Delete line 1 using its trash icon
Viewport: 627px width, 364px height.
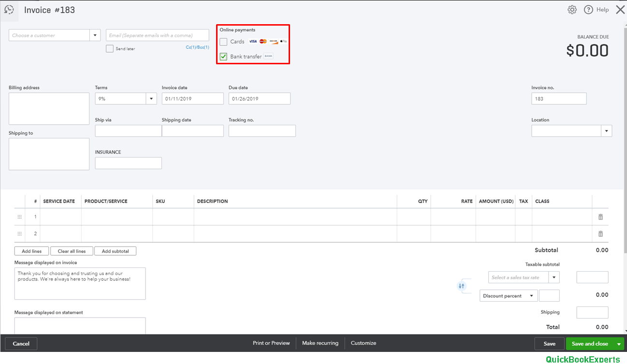point(600,217)
